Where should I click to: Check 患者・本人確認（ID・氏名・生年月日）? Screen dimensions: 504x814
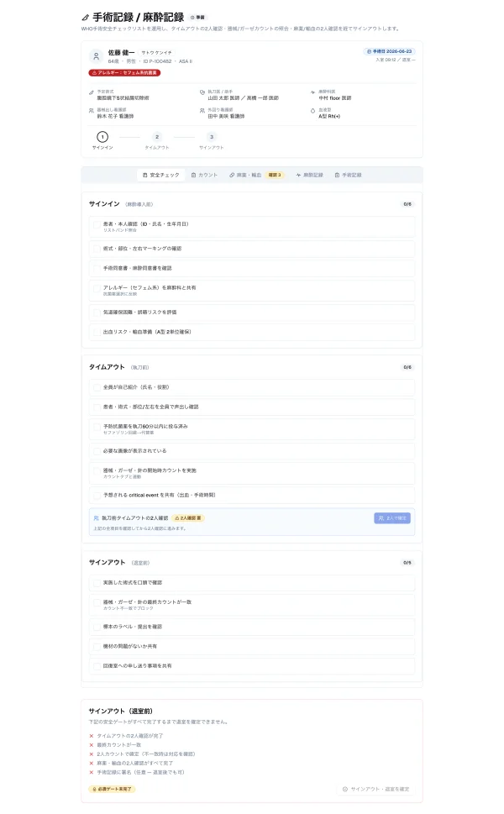coord(97,225)
